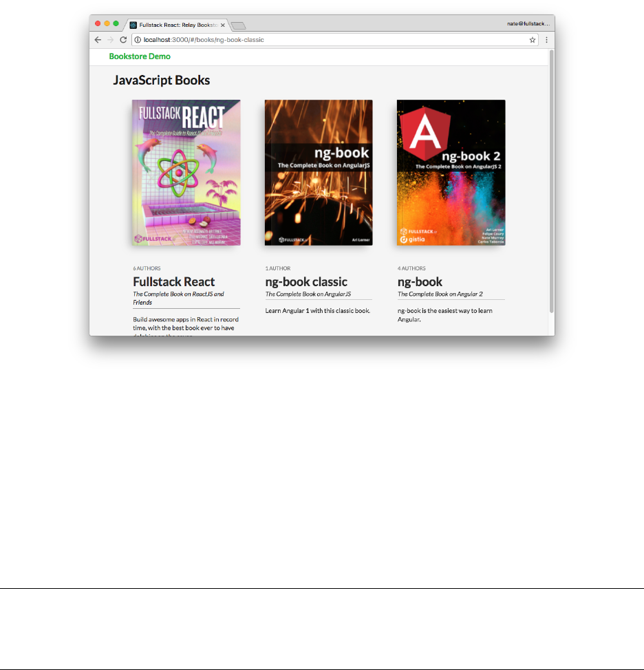The width and height of the screenshot is (644, 670).
Task: Open the ng-book classic cover image
Action: pos(319,173)
